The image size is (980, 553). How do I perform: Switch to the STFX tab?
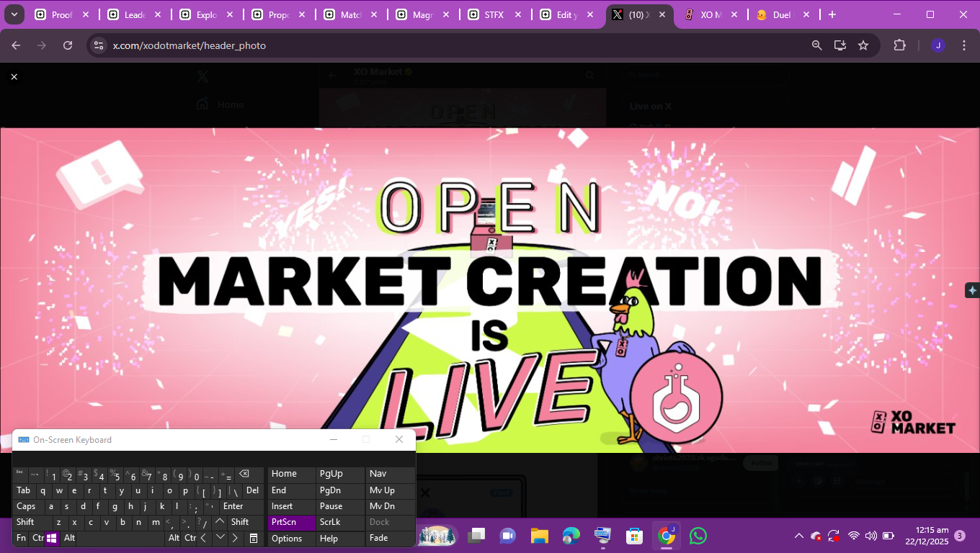494,14
